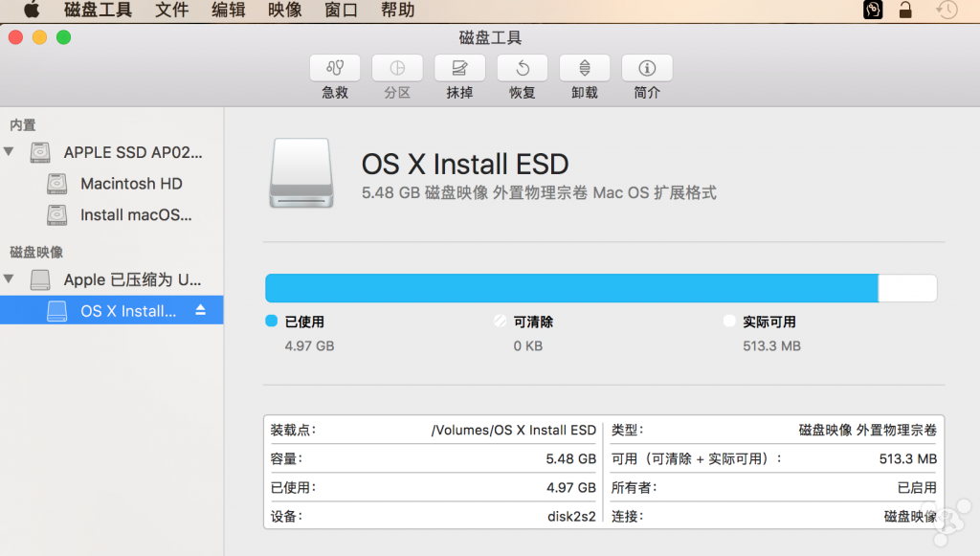Open the 窗口 menu
This screenshot has width=980, height=556.
click(341, 10)
